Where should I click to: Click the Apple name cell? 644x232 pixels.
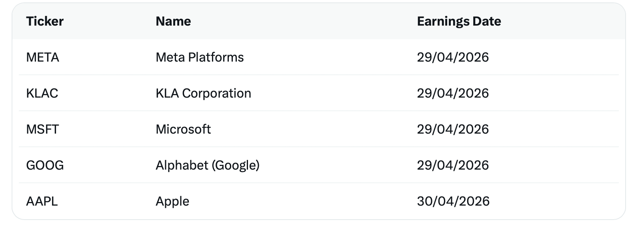pyautogui.click(x=172, y=201)
